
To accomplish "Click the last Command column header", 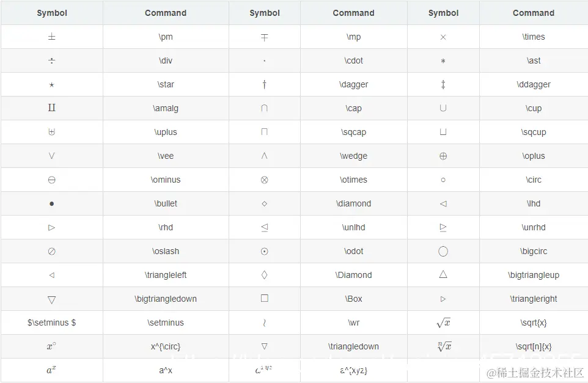I will click(533, 13).
